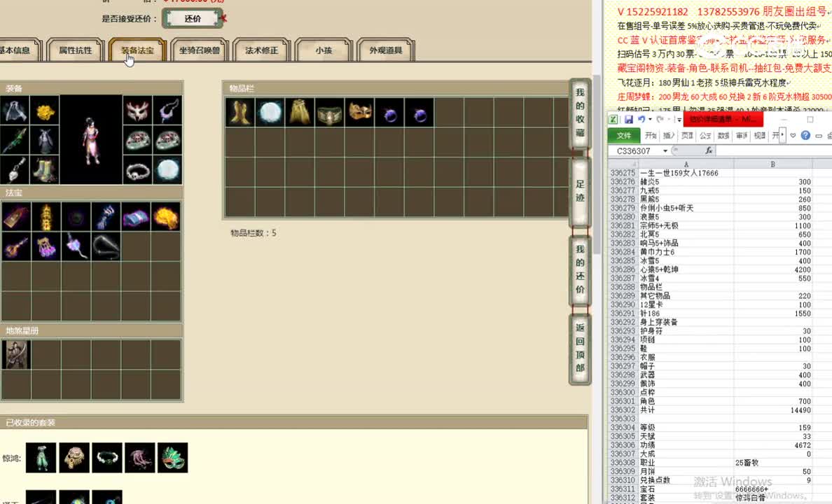Select the green sword weapon icon in 装备 panel
The width and height of the screenshot is (832, 504).
tap(17, 139)
